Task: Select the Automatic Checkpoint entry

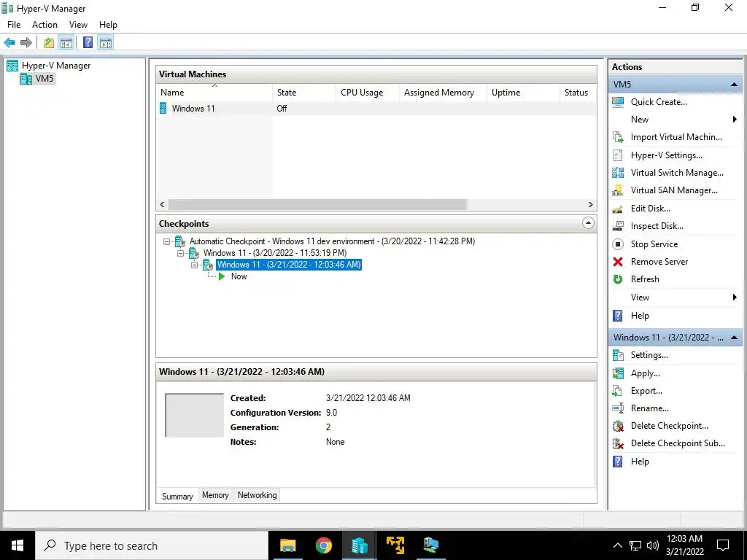Action: click(x=332, y=241)
